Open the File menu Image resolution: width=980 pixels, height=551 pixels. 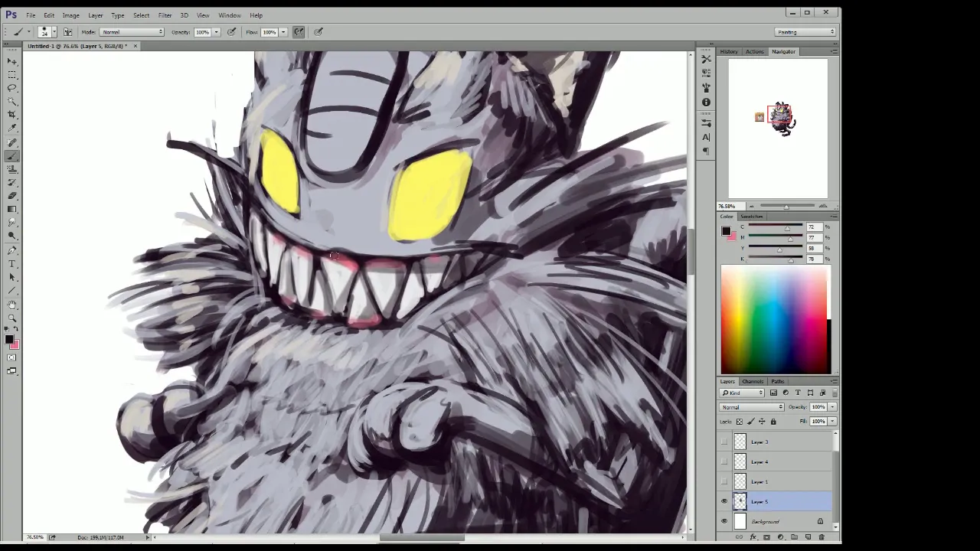tap(31, 15)
